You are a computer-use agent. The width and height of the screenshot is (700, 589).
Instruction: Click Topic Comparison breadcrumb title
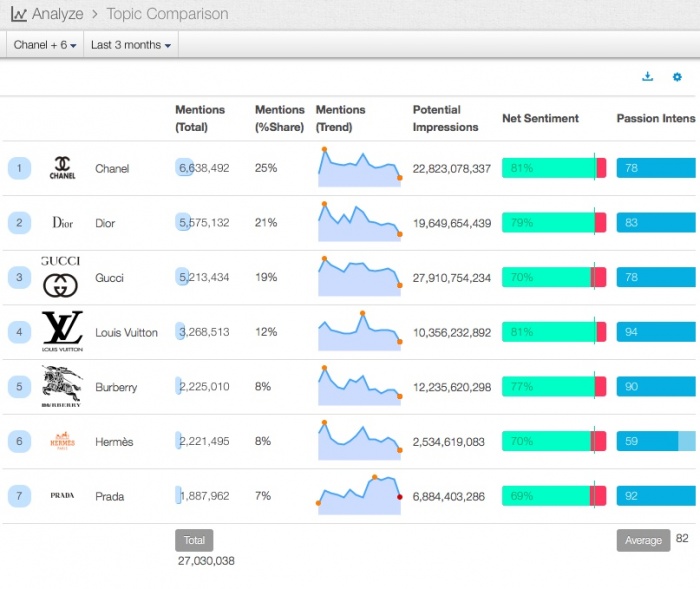tap(167, 14)
